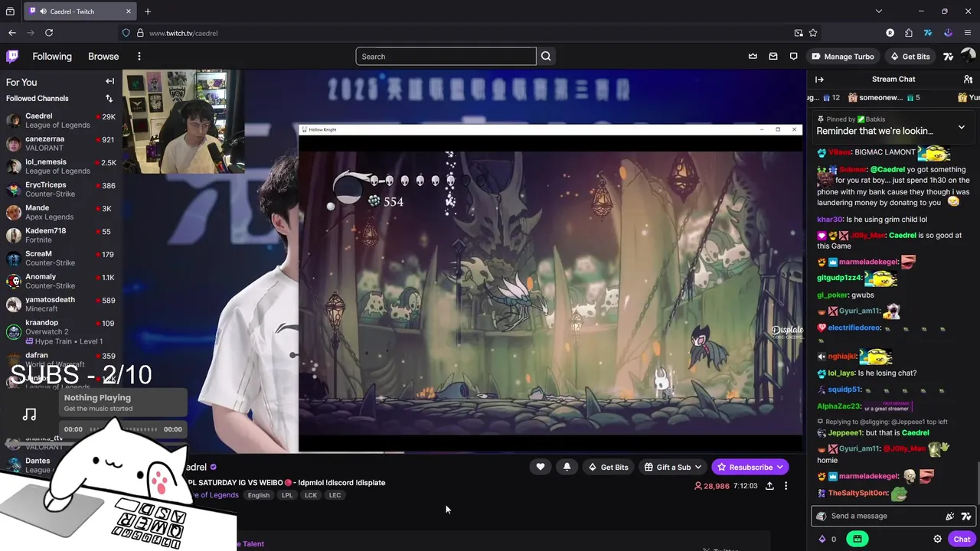Click Get Bits in the top navigation

click(909, 57)
